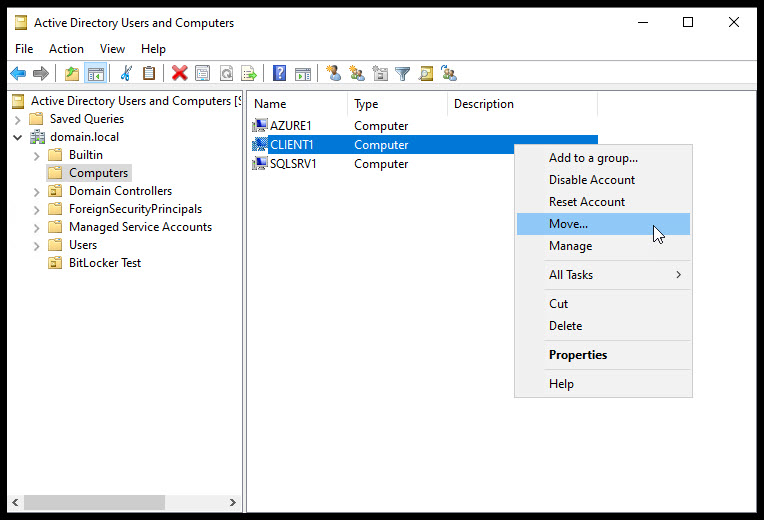Open the View menu
The image size is (764, 520).
coord(112,49)
